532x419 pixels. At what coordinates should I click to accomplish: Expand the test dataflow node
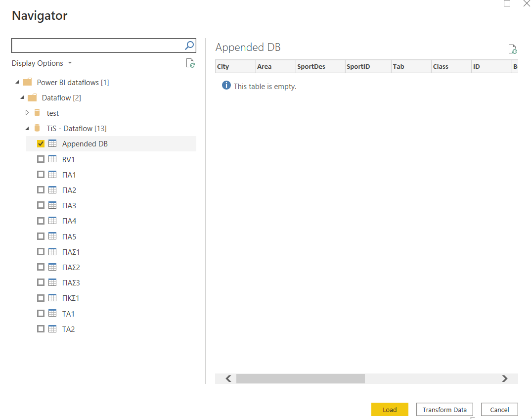27,113
